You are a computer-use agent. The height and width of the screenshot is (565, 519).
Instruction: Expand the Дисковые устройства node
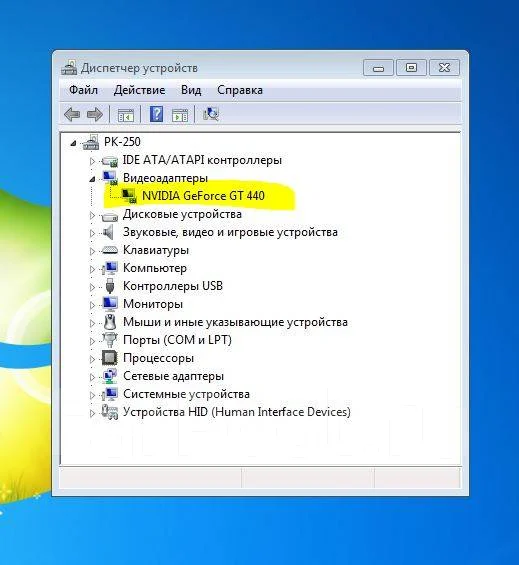92,215
